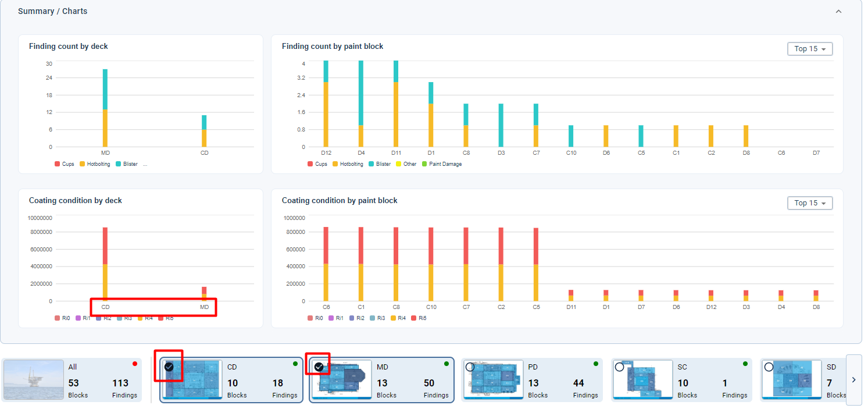Click legend overflow ellipsis in deck chart
The image size is (868, 412).
(x=145, y=164)
